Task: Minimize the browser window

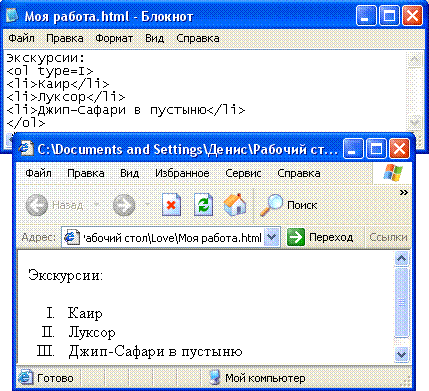Action: coord(353,148)
